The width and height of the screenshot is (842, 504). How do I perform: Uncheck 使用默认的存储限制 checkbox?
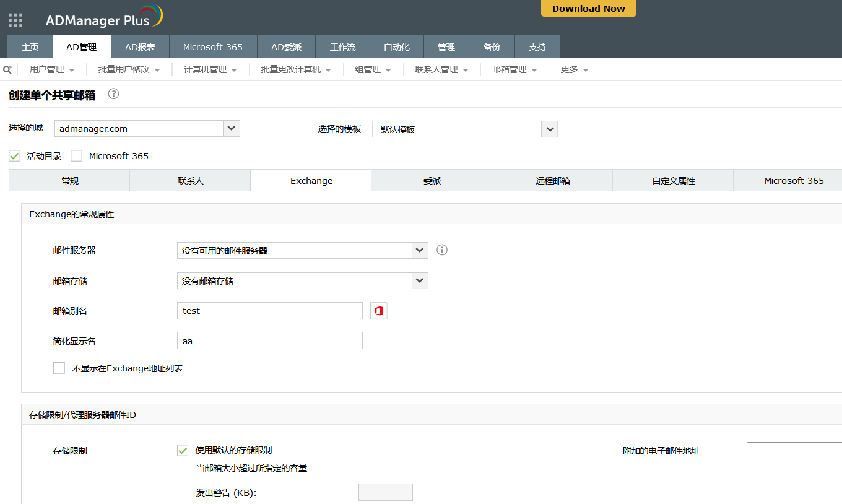coord(183,450)
